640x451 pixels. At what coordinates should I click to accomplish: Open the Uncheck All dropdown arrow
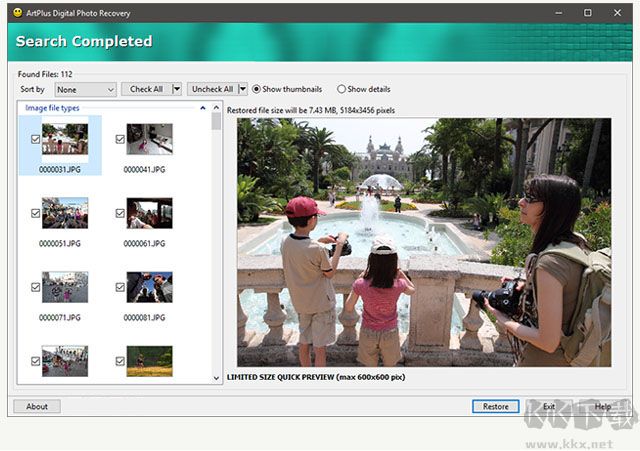click(241, 89)
